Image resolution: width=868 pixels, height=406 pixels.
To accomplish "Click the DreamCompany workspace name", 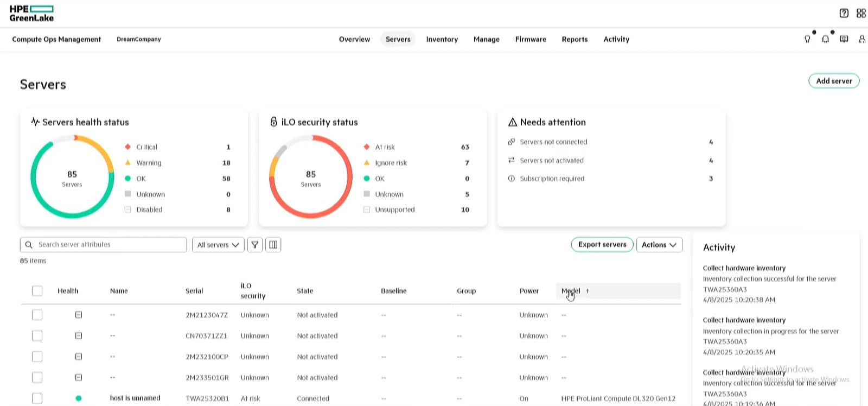I will [x=139, y=39].
